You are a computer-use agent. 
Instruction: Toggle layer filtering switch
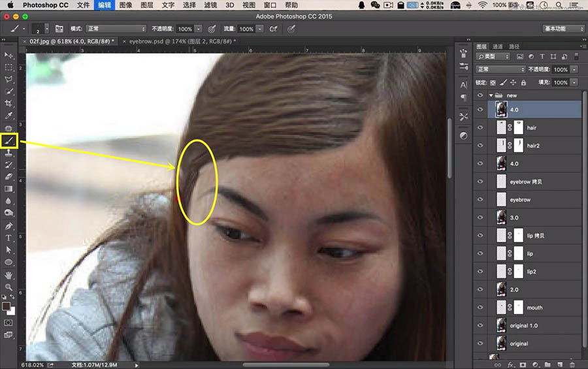pyautogui.click(x=576, y=57)
